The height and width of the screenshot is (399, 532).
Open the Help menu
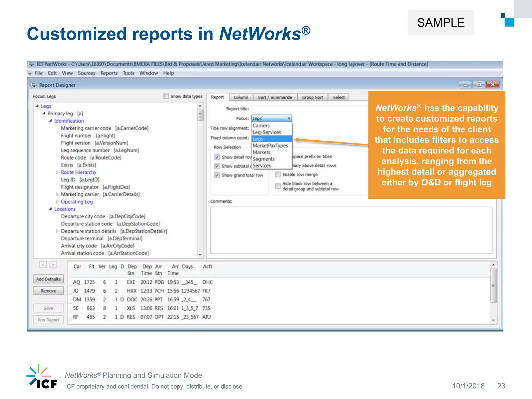(168, 73)
